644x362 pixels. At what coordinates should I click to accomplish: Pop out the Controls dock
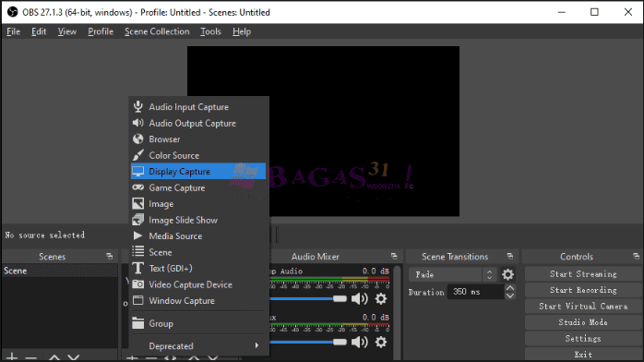point(637,257)
